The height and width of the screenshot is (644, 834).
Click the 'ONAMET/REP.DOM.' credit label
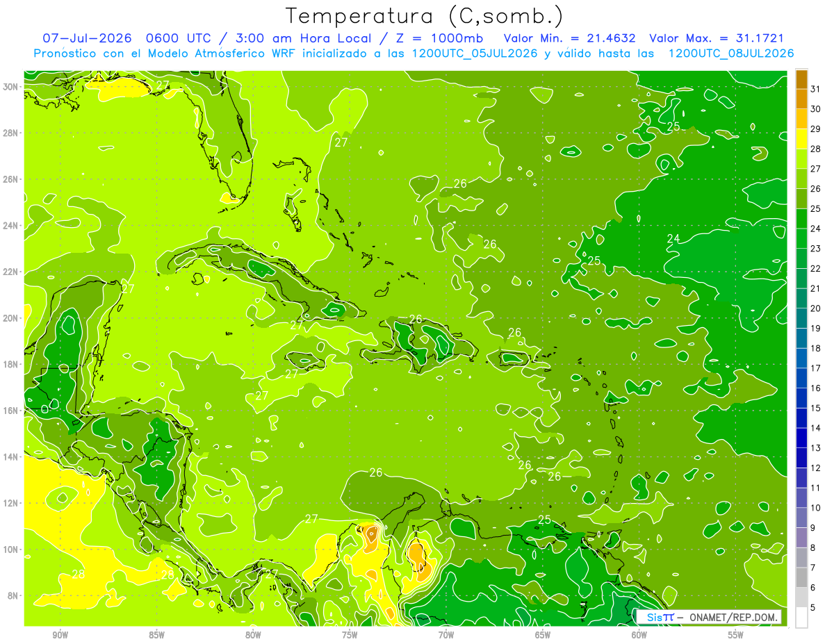point(734,617)
